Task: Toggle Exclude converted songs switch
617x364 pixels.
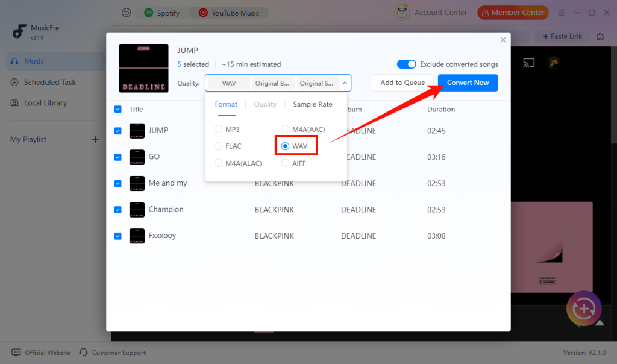Action: (x=406, y=64)
